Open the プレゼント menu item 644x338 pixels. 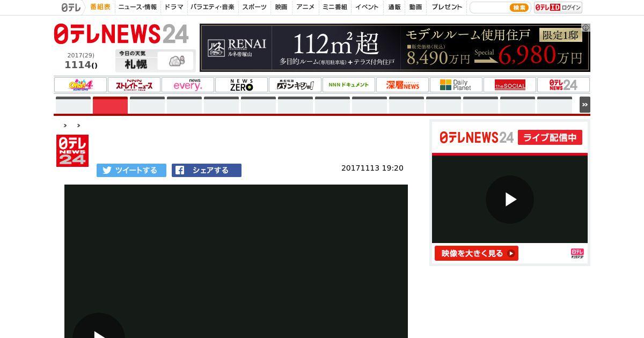[x=447, y=7]
